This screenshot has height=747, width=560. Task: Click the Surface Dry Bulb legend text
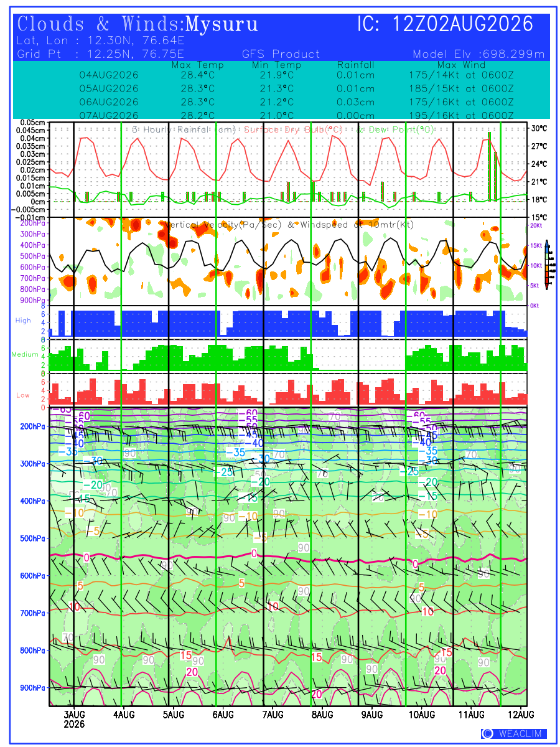click(x=294, y=129)
